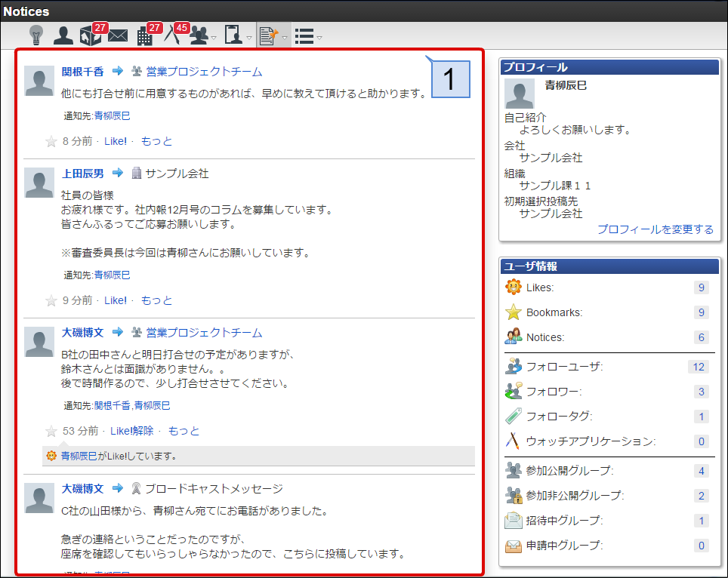Open the envelope messages icon
The image size is (728, 578).
(x=118, y=35)
